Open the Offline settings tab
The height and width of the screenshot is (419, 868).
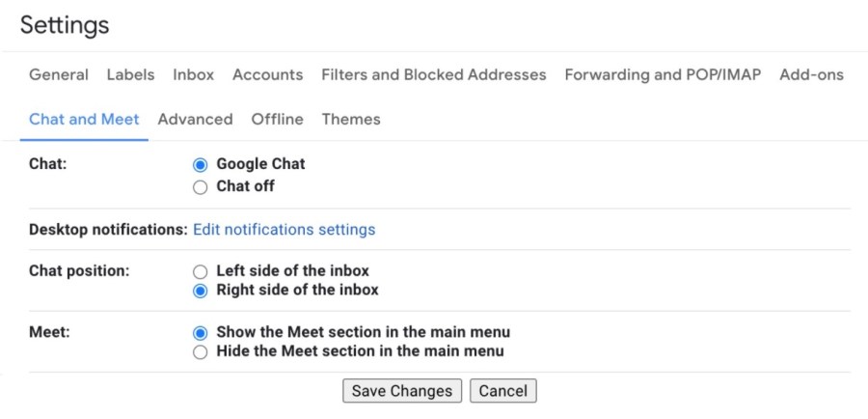(x=277, y=120)
